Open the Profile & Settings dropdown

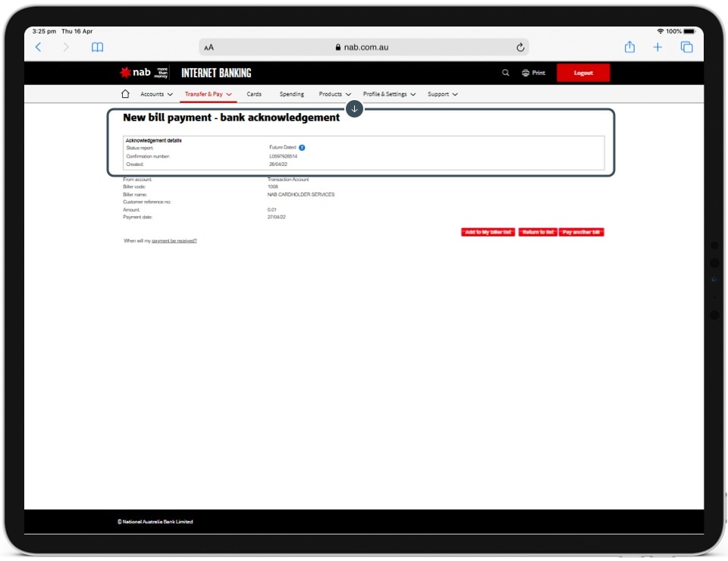click(x=389, y=94)
